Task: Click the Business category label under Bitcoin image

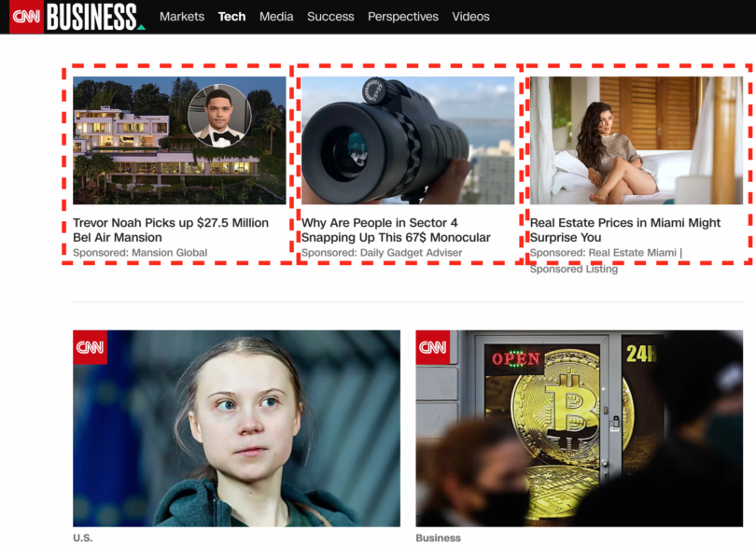Action: pos(439,538)
